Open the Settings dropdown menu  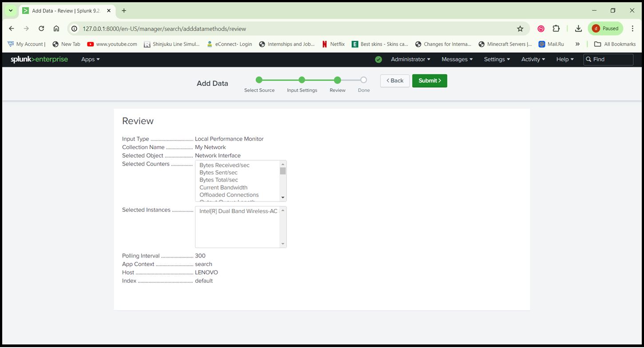coord(496,59)
